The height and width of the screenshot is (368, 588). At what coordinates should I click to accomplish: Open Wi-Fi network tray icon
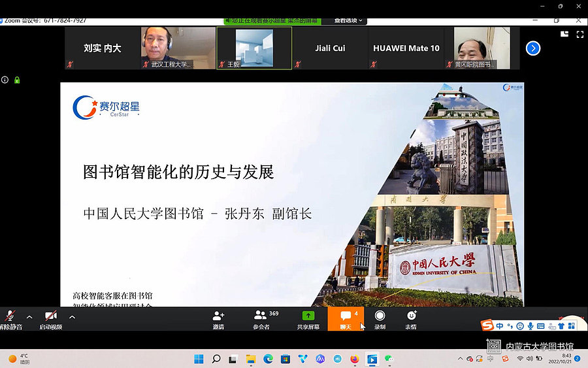[520, 359]
